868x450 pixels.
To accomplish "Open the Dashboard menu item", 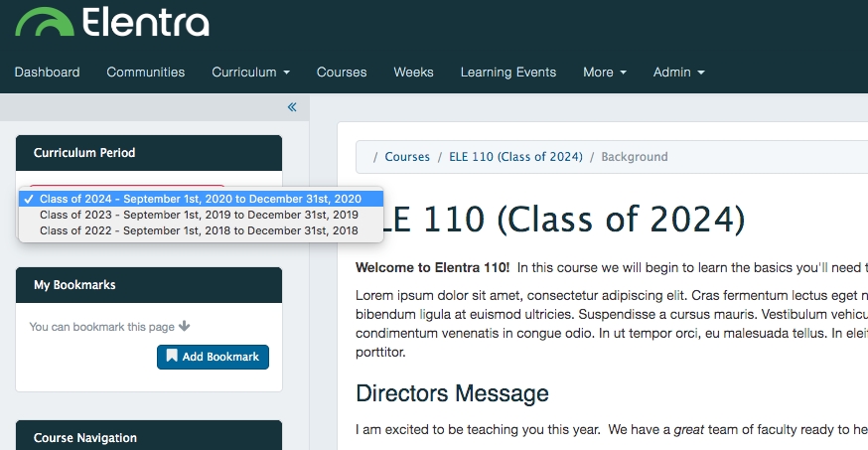I will [x=47, y=72].
